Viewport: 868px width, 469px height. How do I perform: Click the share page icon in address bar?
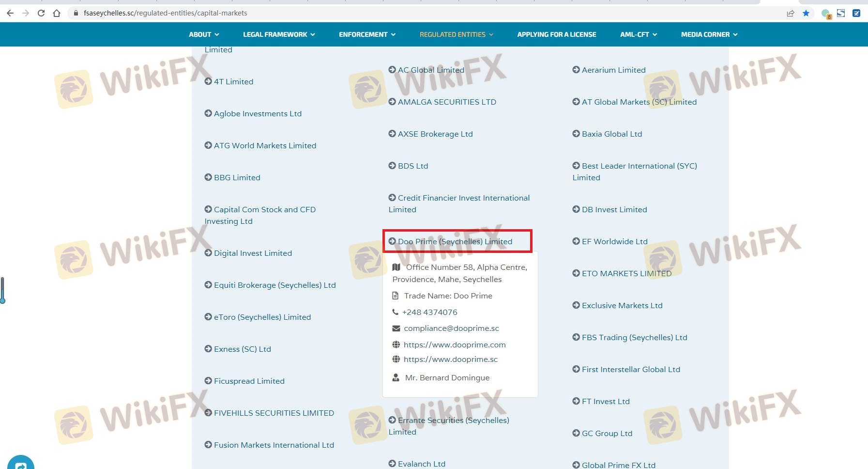click(791, 13)
